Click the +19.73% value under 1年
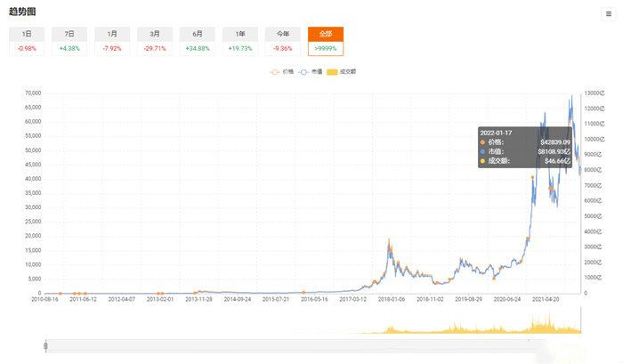The height and width of the screenshot is (364, 623). coord(240,48)
